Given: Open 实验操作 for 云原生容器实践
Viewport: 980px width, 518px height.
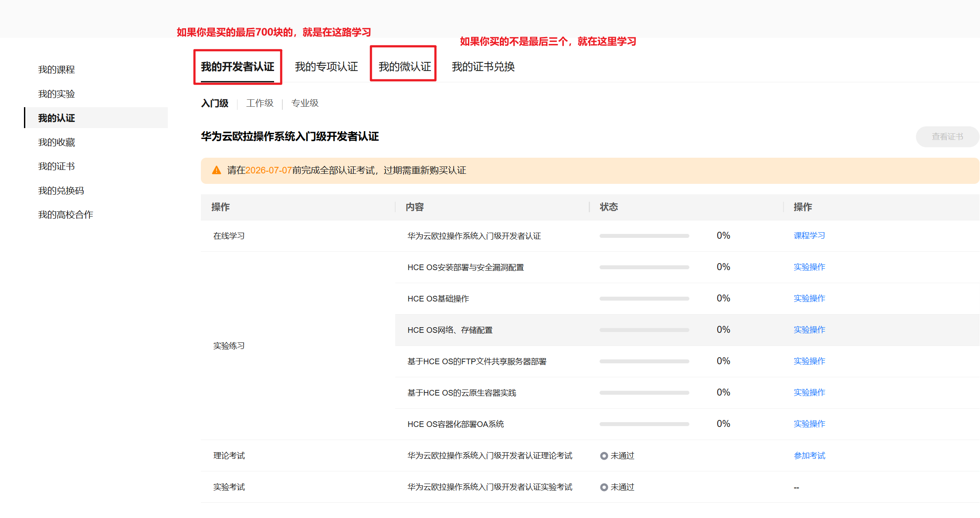Looking at the screenshot, I should 809,393.
